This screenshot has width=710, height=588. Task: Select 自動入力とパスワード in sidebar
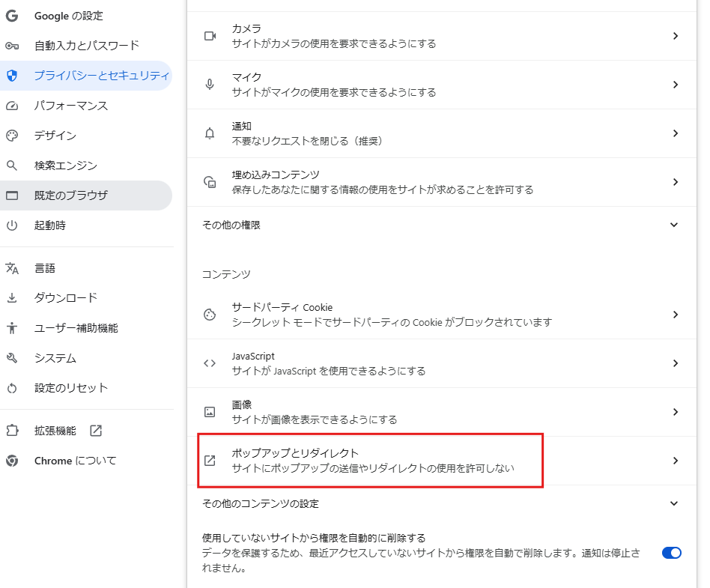86,46
